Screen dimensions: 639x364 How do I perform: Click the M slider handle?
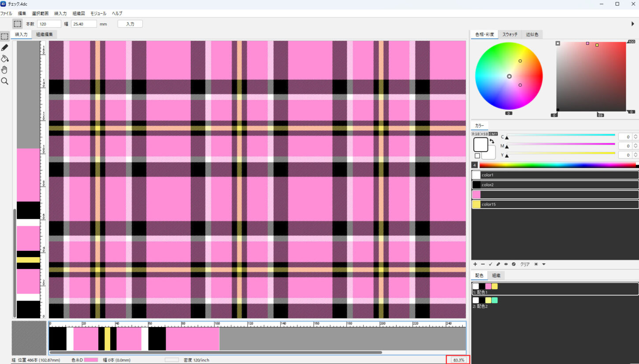[x=507, y=147]
